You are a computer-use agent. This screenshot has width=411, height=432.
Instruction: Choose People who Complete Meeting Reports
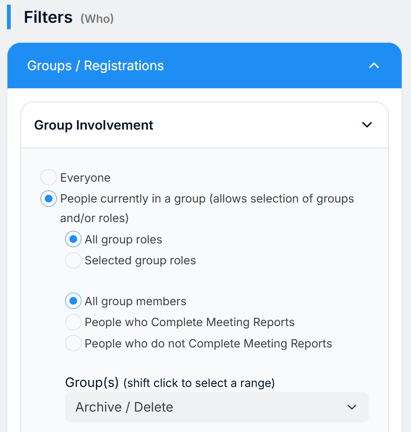[73, 322]
